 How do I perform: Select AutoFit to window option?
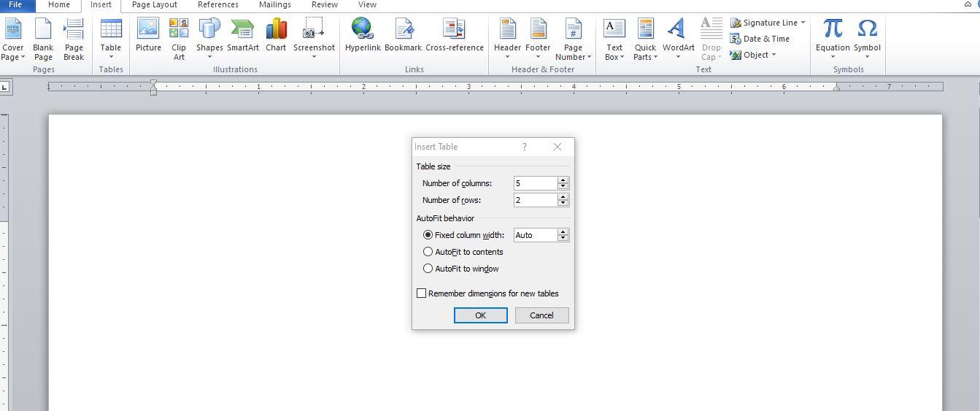point(461,269)
